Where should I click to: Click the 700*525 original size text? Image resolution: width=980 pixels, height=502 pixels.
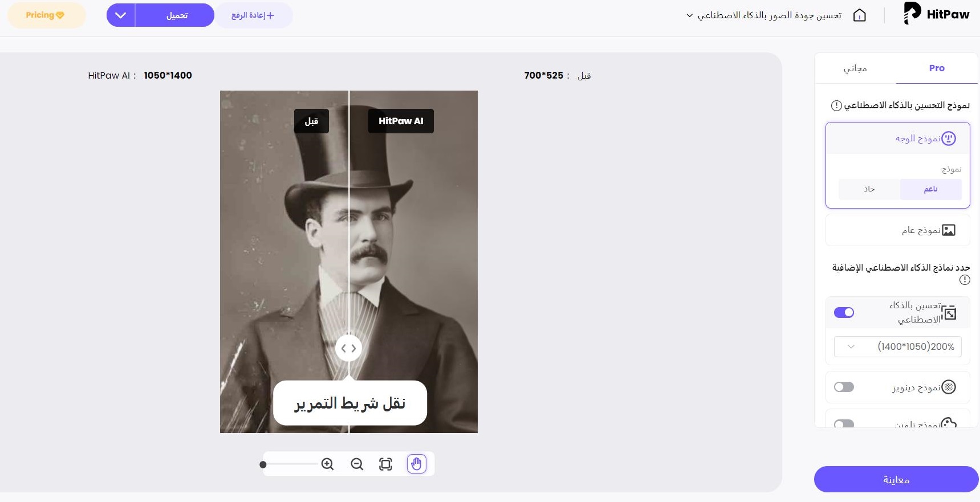[x=544, y=75]
